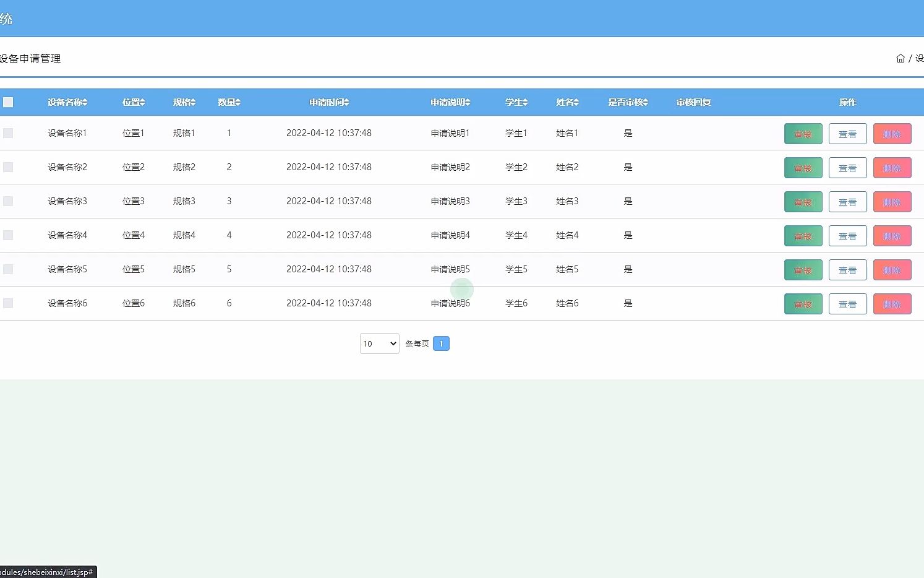
Task: Click cell 申请说明4
Action: pos(450,235)
